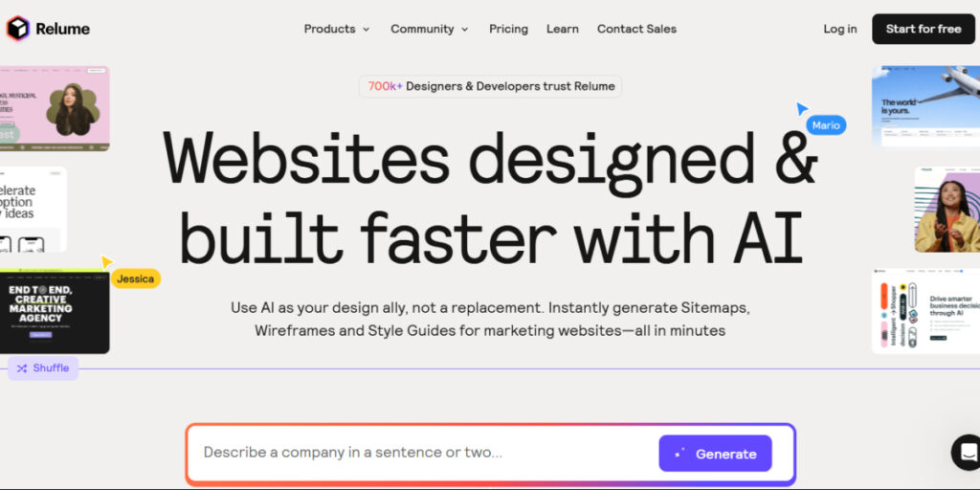Click the Shuffle arrows icon

click(x=22, y=368)
